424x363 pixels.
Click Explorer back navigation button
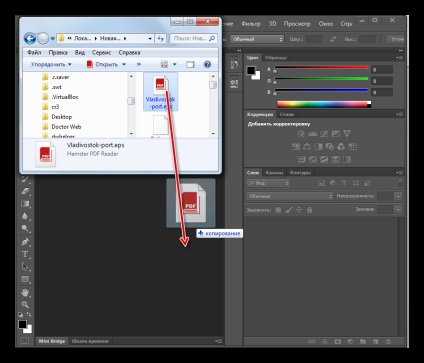pyautogui.click(x=30, y=39)
